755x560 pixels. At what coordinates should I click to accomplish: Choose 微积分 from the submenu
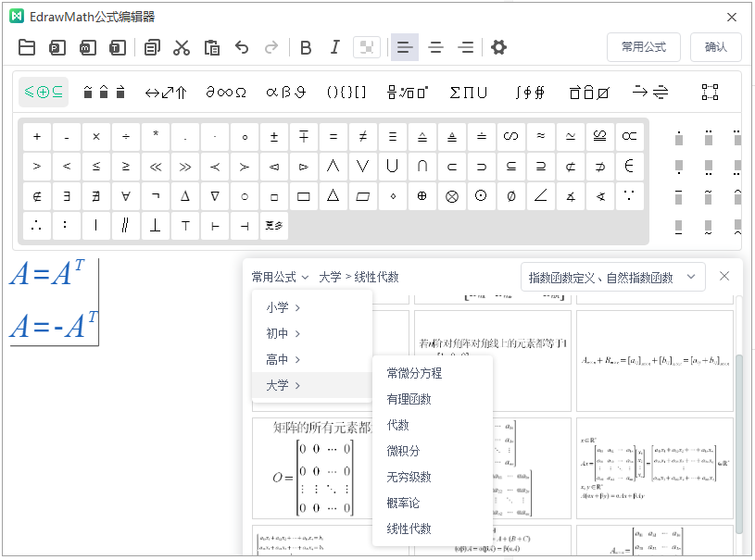pos(433,452)
